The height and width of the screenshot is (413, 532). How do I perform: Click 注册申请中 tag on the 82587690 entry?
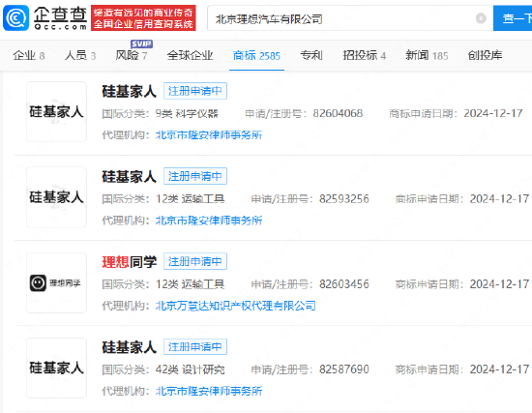pyautogui.click(x=195, y=347)
